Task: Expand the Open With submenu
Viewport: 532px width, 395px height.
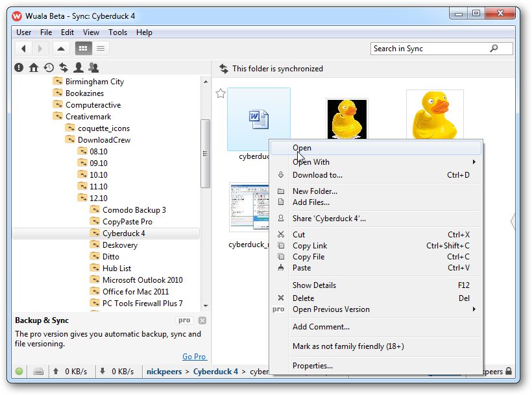Action: pyautogui.click(x=376, y=162)
